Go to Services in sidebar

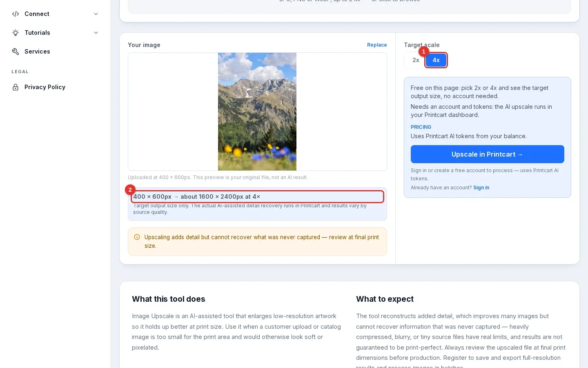pos(55,52)
